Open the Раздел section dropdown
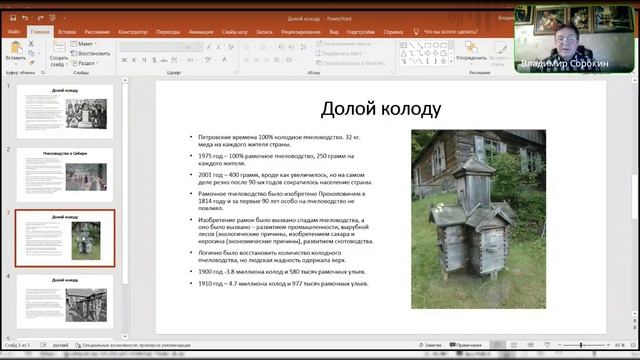 [85, 63]
